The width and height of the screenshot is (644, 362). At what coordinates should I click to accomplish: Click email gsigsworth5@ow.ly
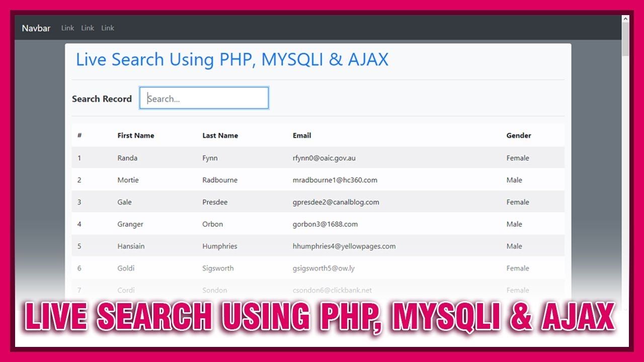324,268
